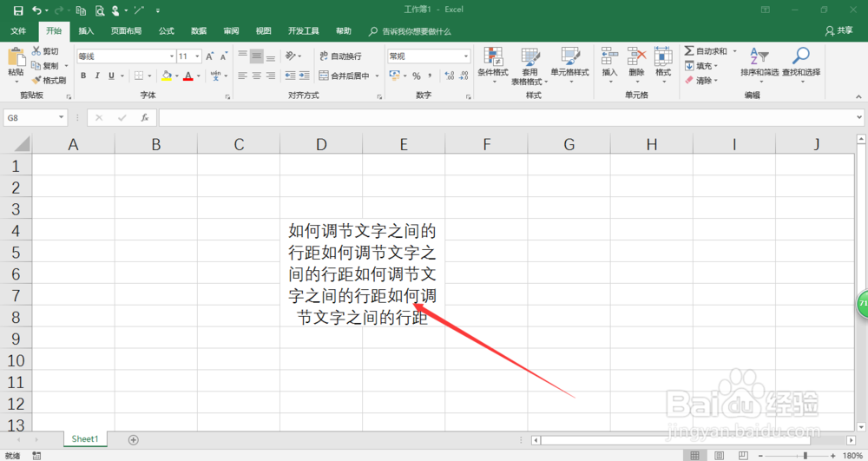Expand the font name dropdown 等线
868x461 pixels.
tap(172, 56)
